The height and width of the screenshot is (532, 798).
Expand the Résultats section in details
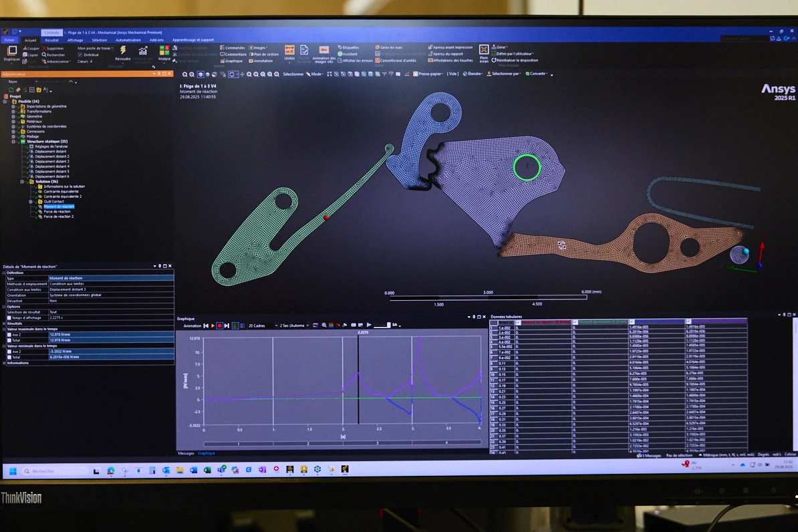[4, 323]
